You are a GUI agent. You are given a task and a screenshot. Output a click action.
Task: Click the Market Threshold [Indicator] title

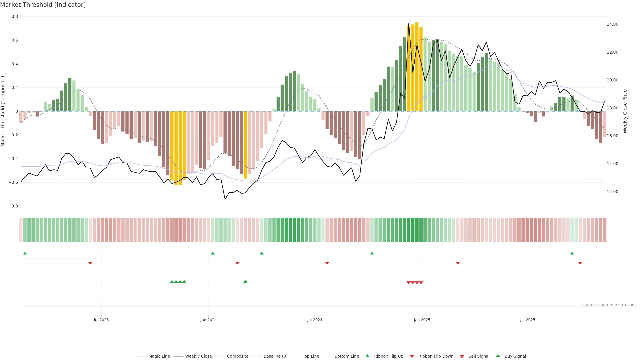point(43,5)
